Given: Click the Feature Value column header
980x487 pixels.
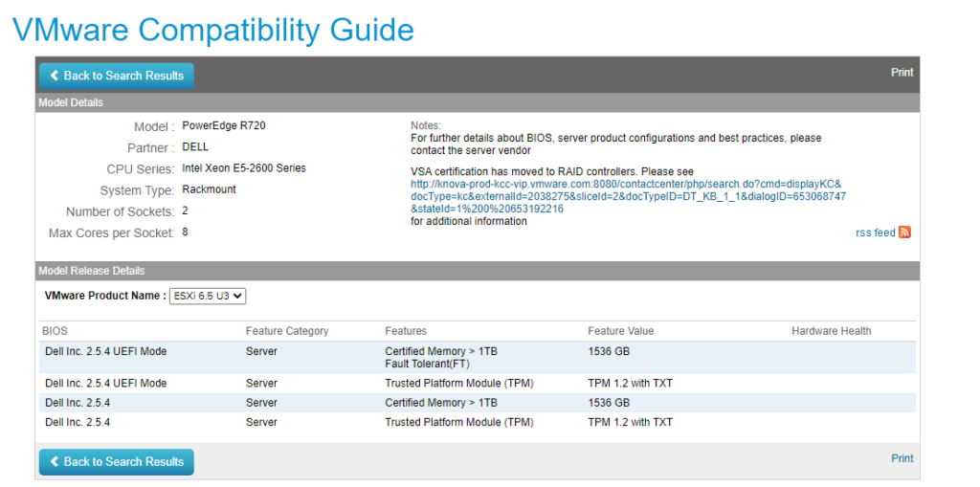Looking at the screenshot, I should click(620, 331).
